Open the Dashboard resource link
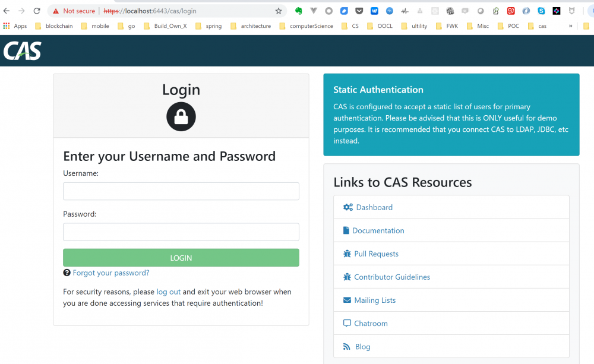The width and height of the screenshot is (594, 364). [374, 207]
